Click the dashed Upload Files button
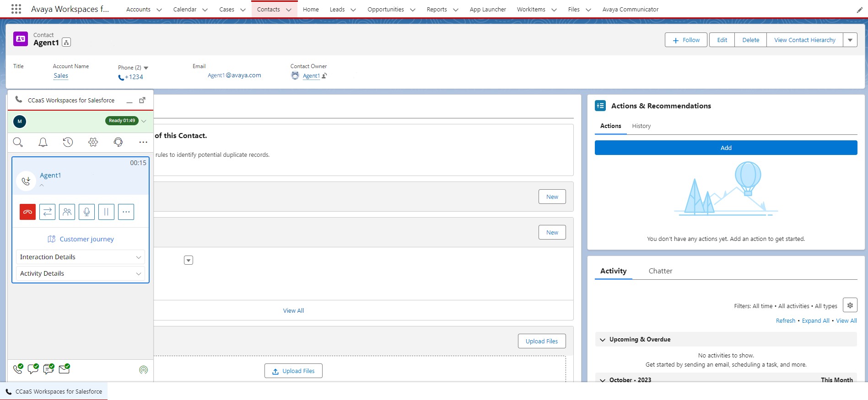 click(293, 371)
